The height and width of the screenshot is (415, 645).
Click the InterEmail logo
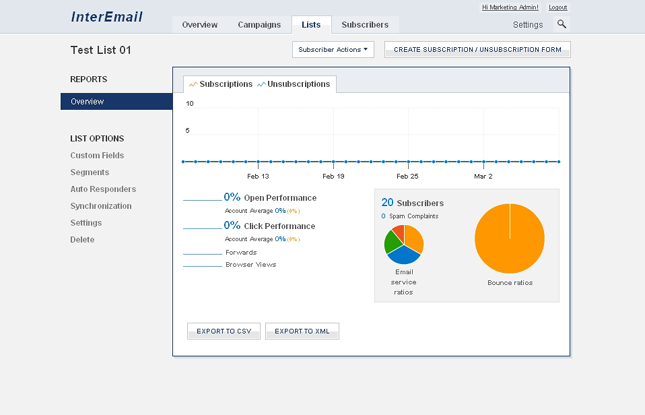tap(107, 17)
